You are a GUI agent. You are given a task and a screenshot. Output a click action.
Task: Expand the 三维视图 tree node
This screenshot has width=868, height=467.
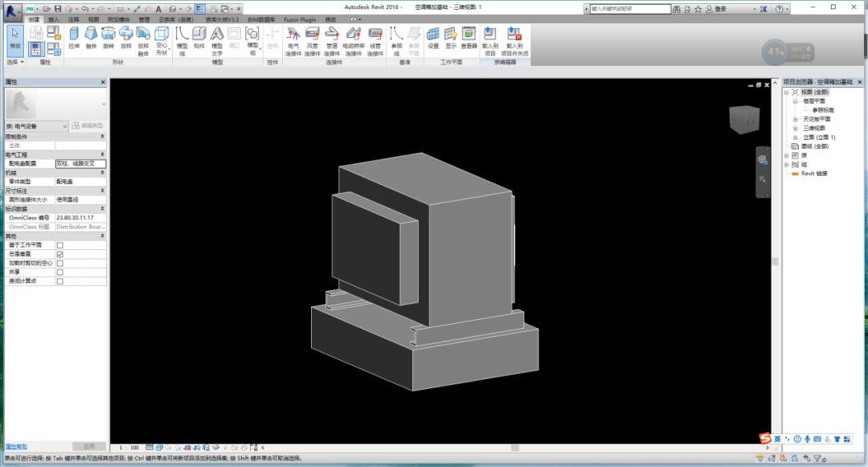(796, 129)
